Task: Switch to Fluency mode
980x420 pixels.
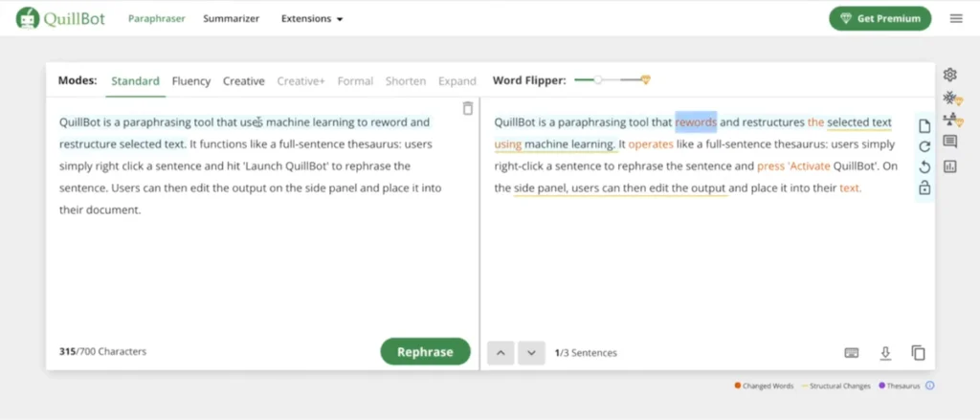Action: point(191,81)
